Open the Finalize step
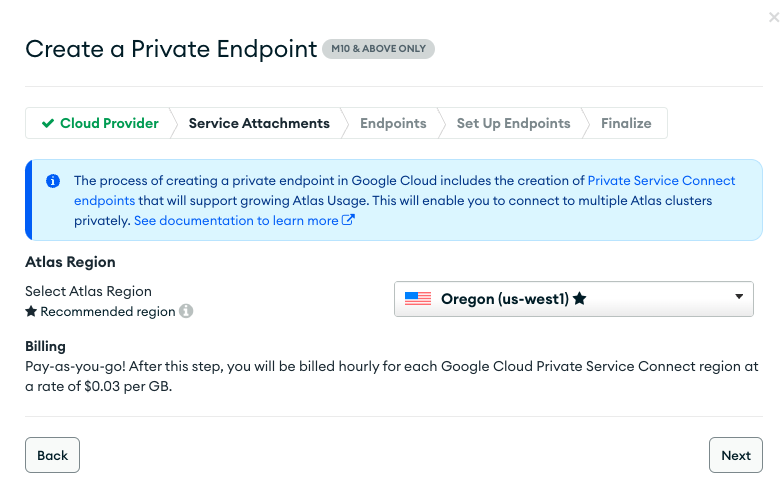The width and height of the screenshot is (783, 488). (626, 124)
